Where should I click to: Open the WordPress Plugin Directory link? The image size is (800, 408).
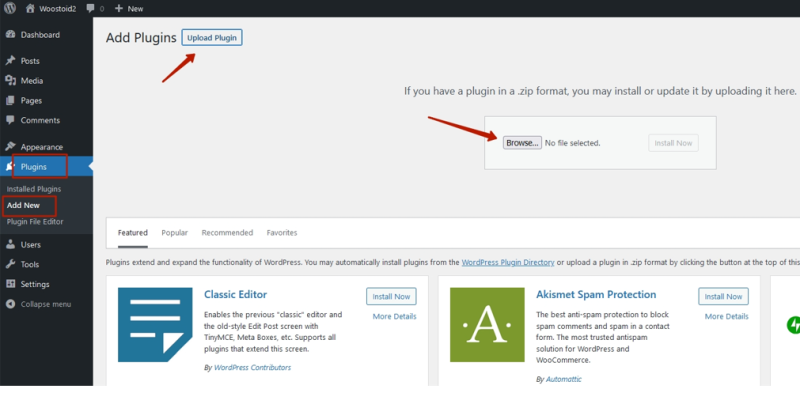coord(507,262)
